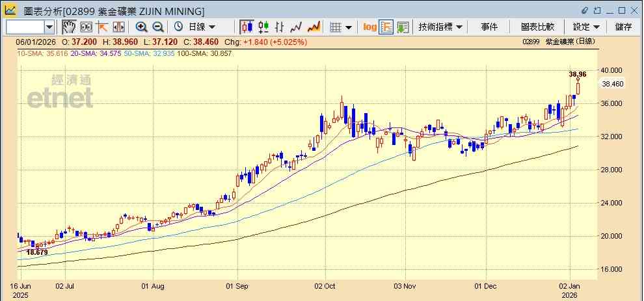Screen dimensions: 644x301
Task: Click the 01 Sep date axis label
Action: [x=238, y=286]
